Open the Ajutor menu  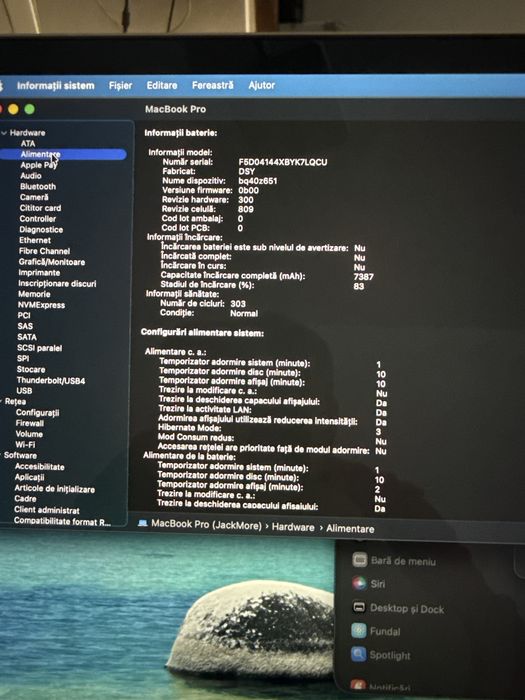[x=262, y=85]
